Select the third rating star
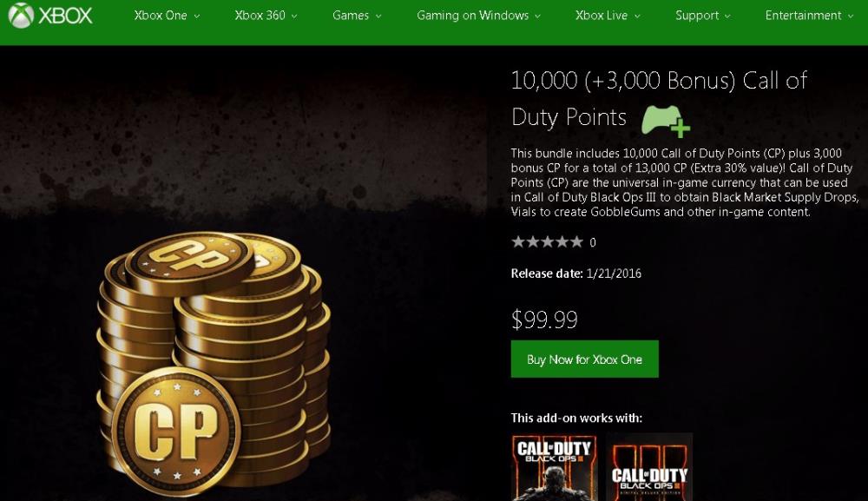 (x=548, y=242)
